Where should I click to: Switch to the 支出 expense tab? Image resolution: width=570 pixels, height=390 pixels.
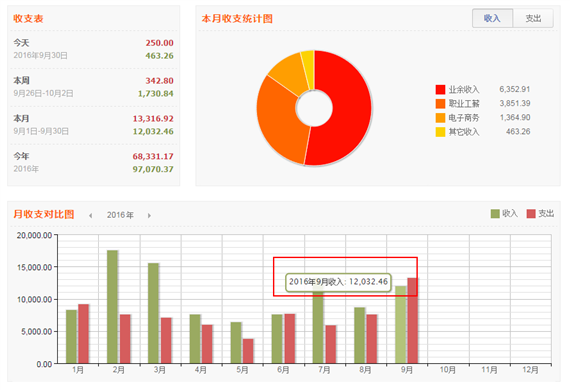pos(533,18)
